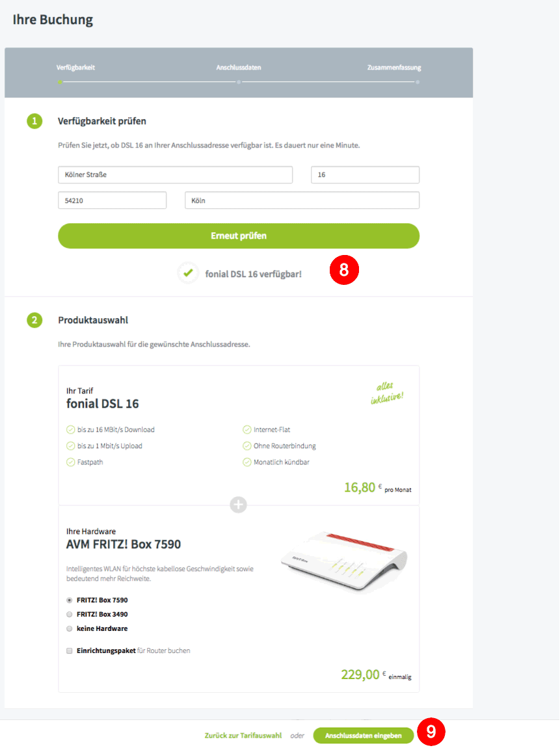Click the plus icon between tariff and hardware

(238, 505)
